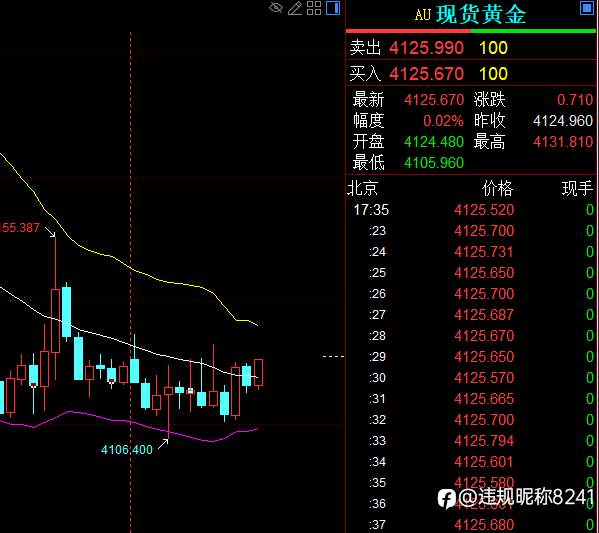Click the buy quantity 100 beside 买入
This screenshot has width=599, height=533.
point(493,74)
